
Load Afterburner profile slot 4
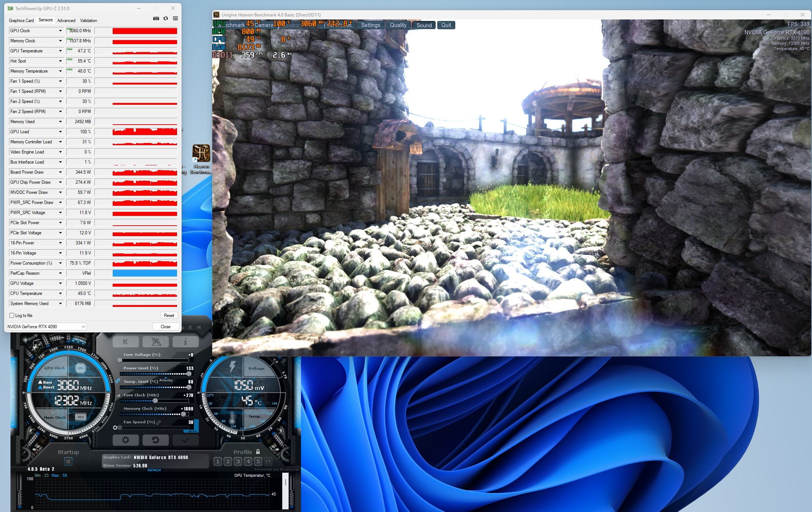tap(248, 461)
